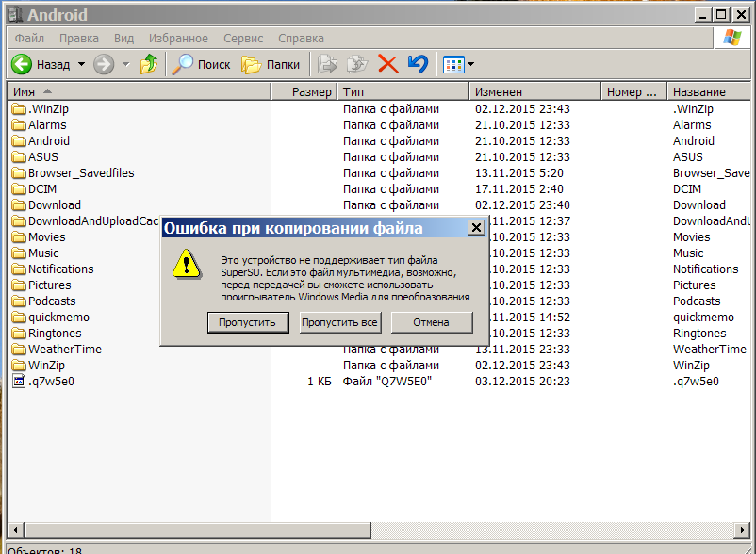Screen dimensions: 756x554
Task: Open the Сервис menu
Action: click(x=243, y=39)
